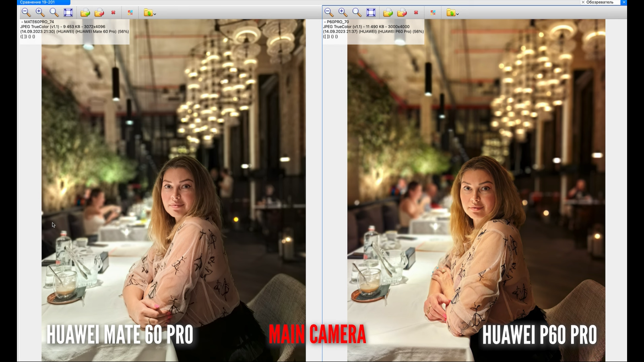Zoom in on the left comparison pane
Viewport: 644px width, 362px height.
40,12
